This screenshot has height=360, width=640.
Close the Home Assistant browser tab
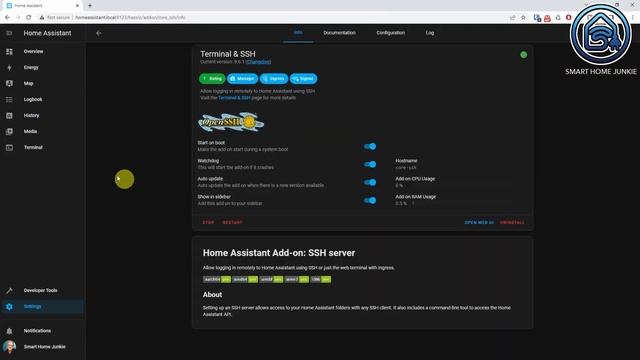click(77, 6)
